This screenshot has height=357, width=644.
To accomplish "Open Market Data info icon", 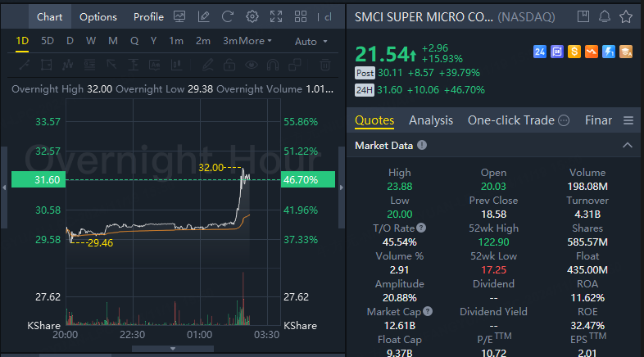I will click(x=422, y=145).
